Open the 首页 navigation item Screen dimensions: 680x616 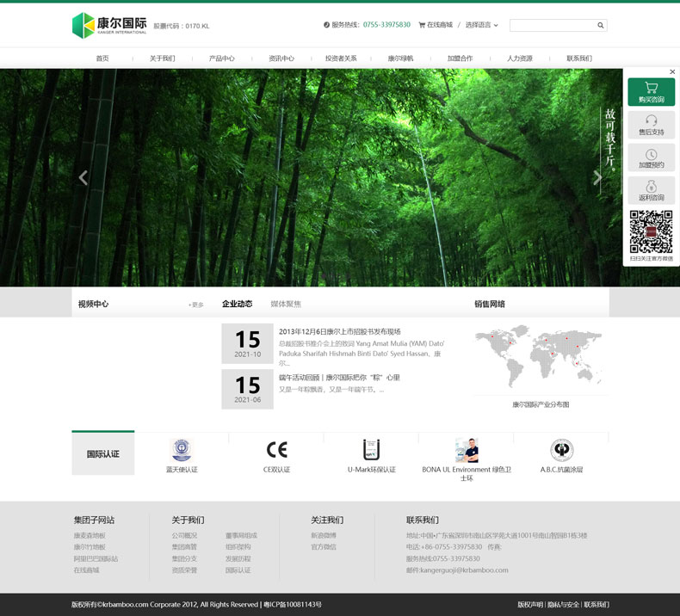pyautogui.click(x=102, y=59)
